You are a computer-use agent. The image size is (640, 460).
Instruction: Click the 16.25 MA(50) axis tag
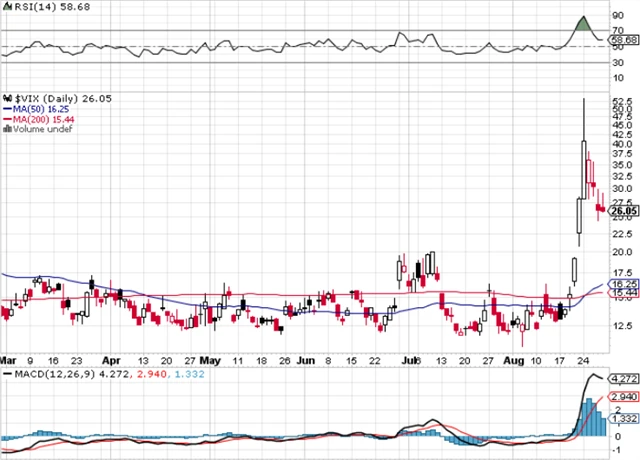[x=624, y=284]
